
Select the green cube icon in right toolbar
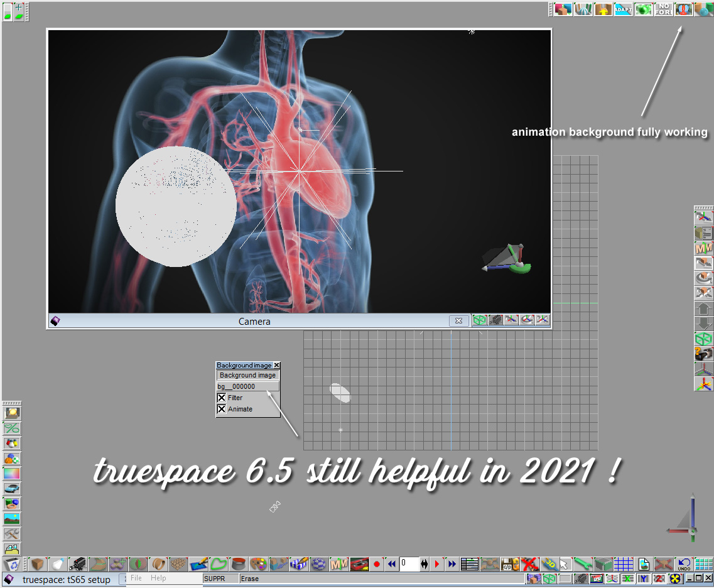tap(703, 339)
